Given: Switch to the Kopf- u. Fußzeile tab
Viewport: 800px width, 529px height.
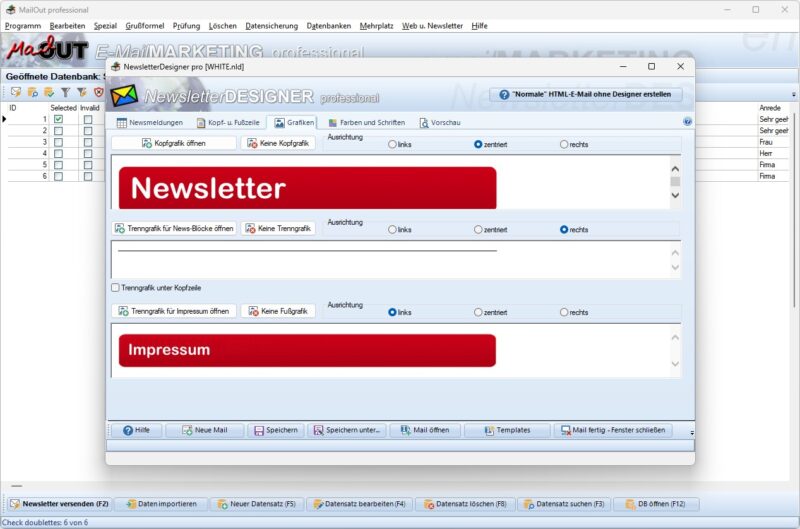Looking at the screenshot, I should pos(228,122).
